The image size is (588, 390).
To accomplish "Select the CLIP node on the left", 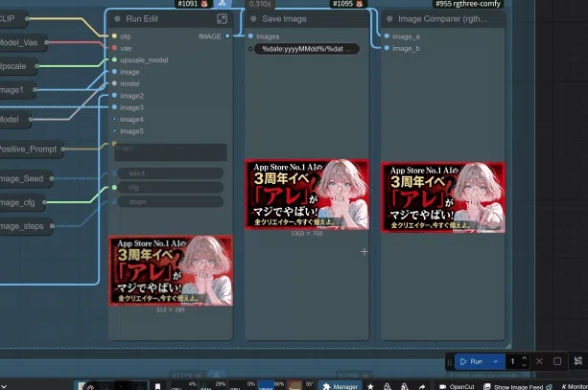I will click(x=12, y=19).
